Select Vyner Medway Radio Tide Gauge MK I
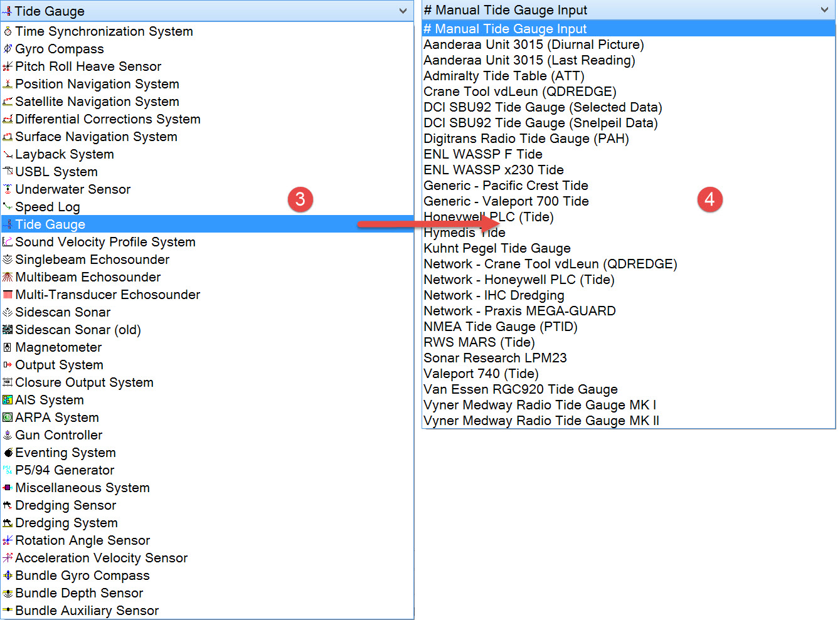The image size is (840, 620). point(629,405)
